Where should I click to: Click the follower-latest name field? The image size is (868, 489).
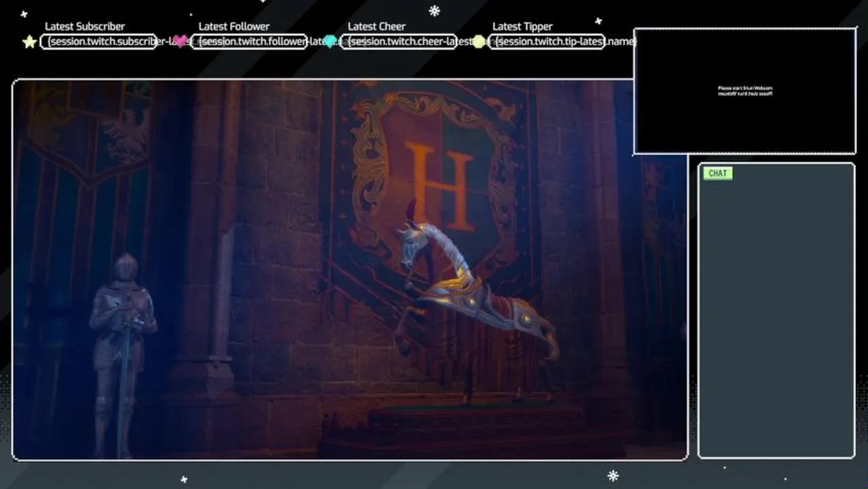tap(249, 42)
